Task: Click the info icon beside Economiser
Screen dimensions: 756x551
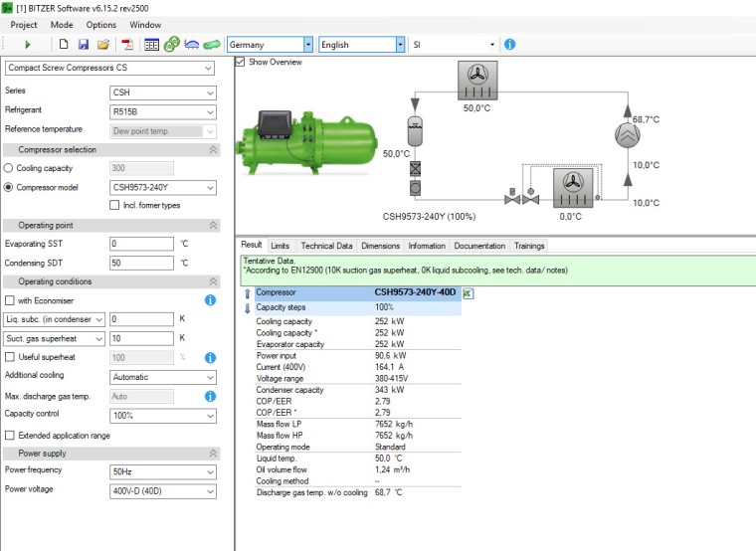Action: coord(210,300)
